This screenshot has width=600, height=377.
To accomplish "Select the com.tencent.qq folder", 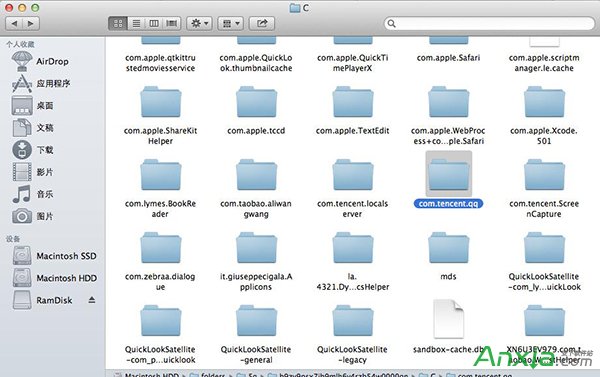I will point(448,180).
